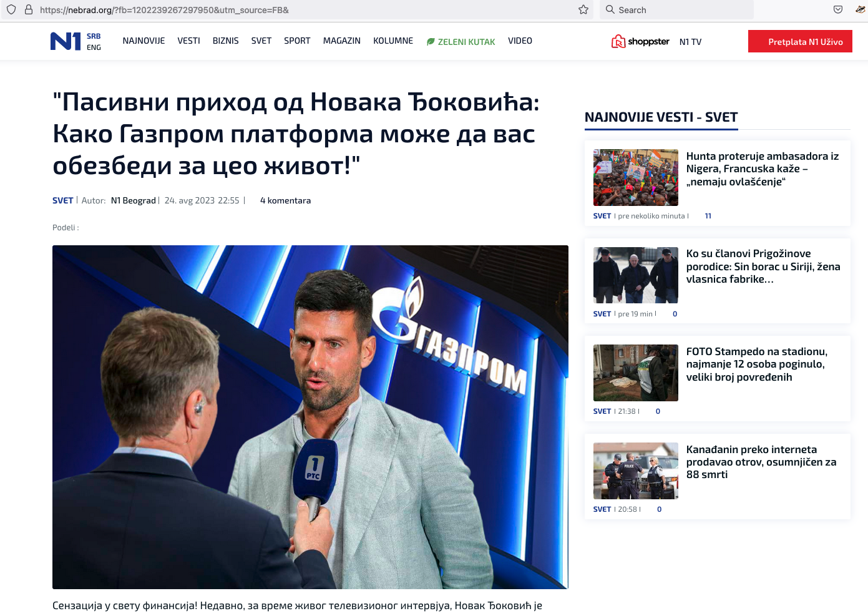Open the Pocket save icon
The image size is (868, 616).
click(838, 9)
